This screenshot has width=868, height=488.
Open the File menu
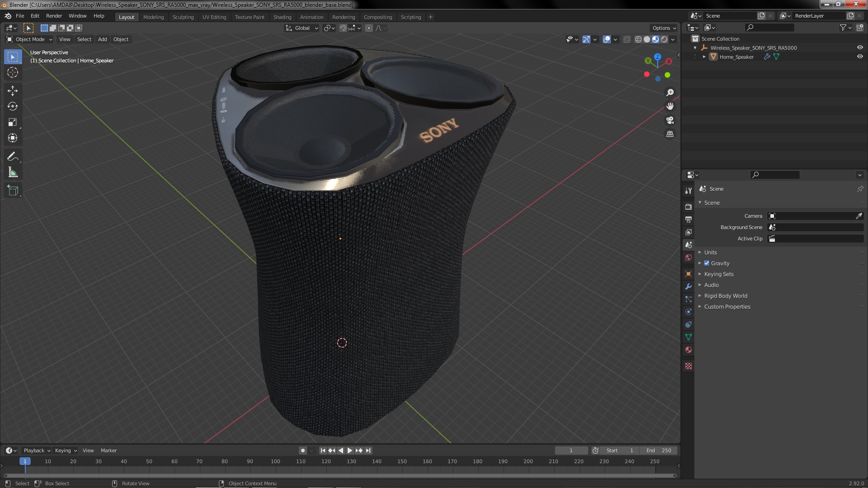click(x=20, y=16)
